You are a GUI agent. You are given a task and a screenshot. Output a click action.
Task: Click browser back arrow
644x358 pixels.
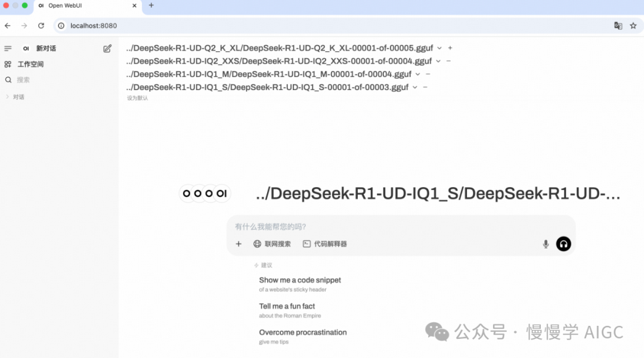coord(8,26)
